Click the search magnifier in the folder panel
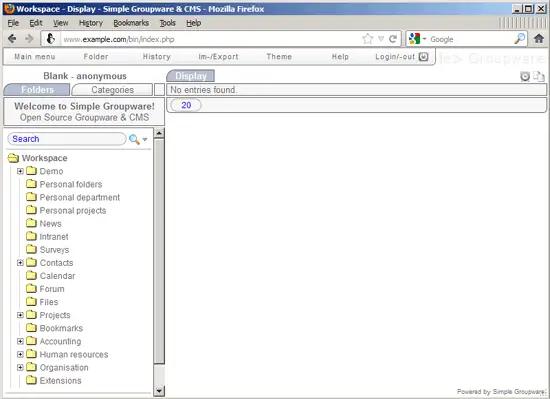 (134, 139)
